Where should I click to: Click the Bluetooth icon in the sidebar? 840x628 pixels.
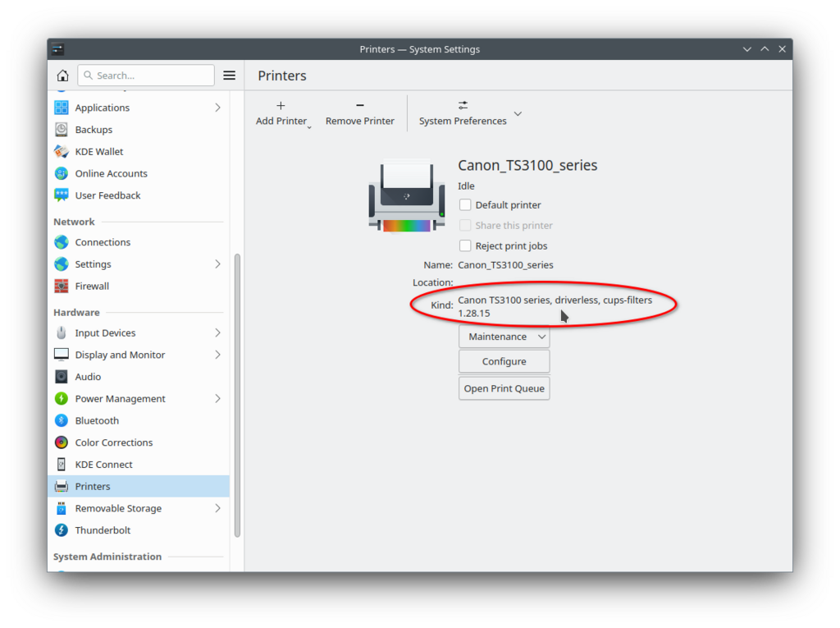[x=62, y=420]
